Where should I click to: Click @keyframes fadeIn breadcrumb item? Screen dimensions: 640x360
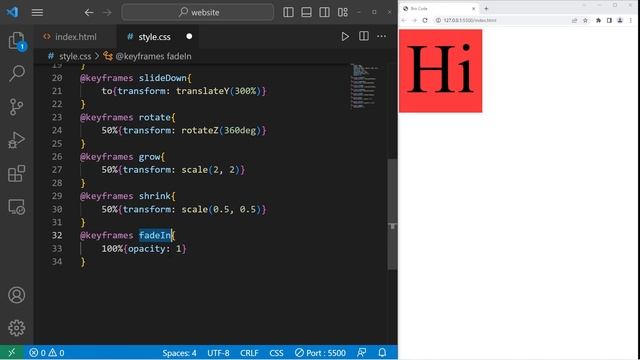(153, 56)
